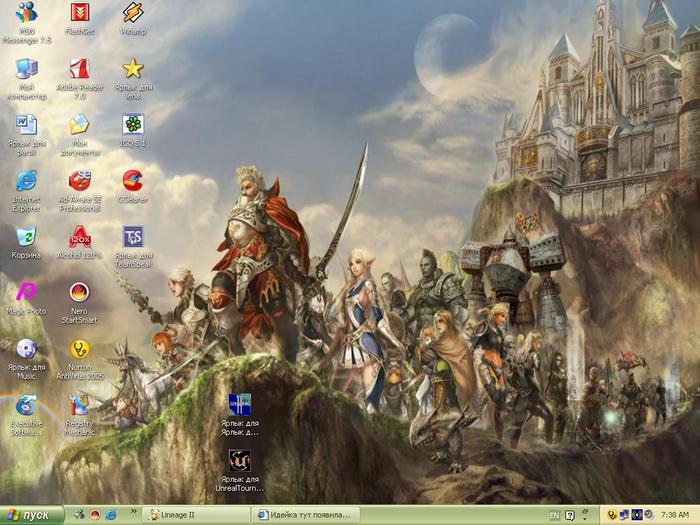The image size is (700, 525).
Task: Launch Registry Mechanic from the desktop
Action: click(x=79, y=405)
